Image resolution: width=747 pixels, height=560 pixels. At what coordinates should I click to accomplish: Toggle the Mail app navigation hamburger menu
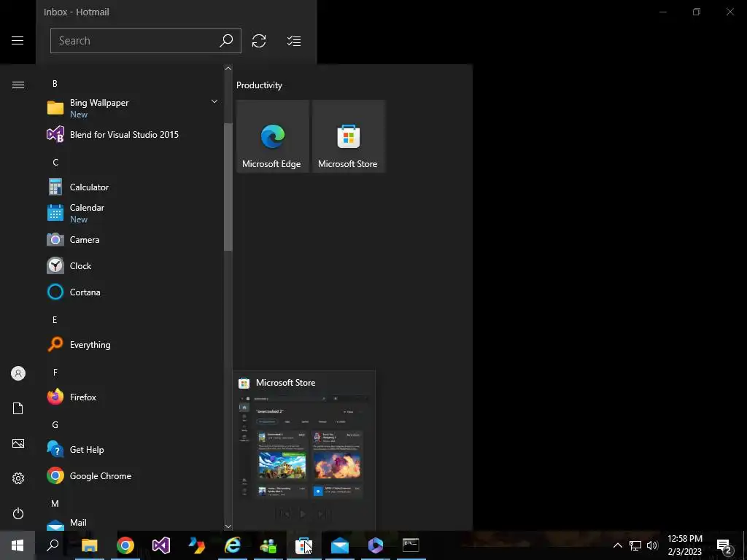click(18, 41)
